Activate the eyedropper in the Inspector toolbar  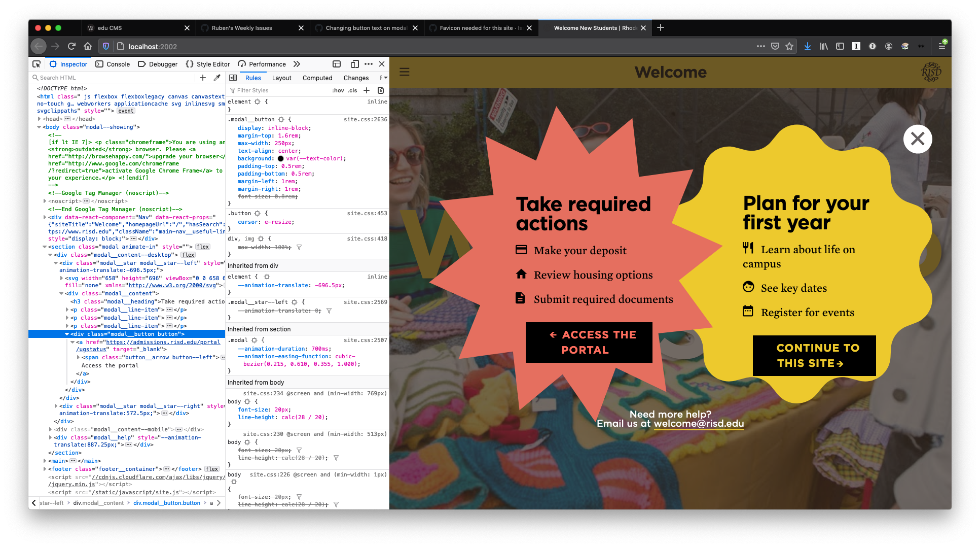(x=217, y=77)
